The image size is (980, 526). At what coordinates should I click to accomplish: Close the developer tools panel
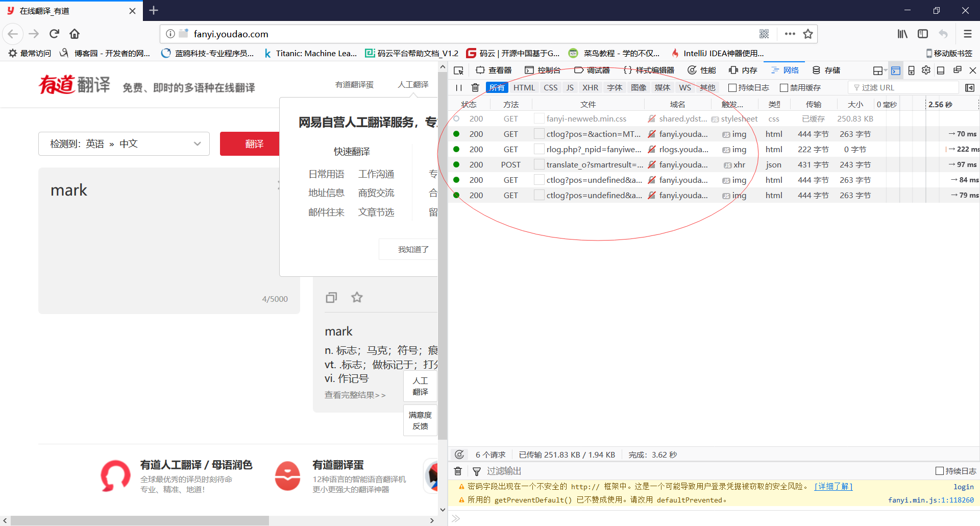coord(973,70)
